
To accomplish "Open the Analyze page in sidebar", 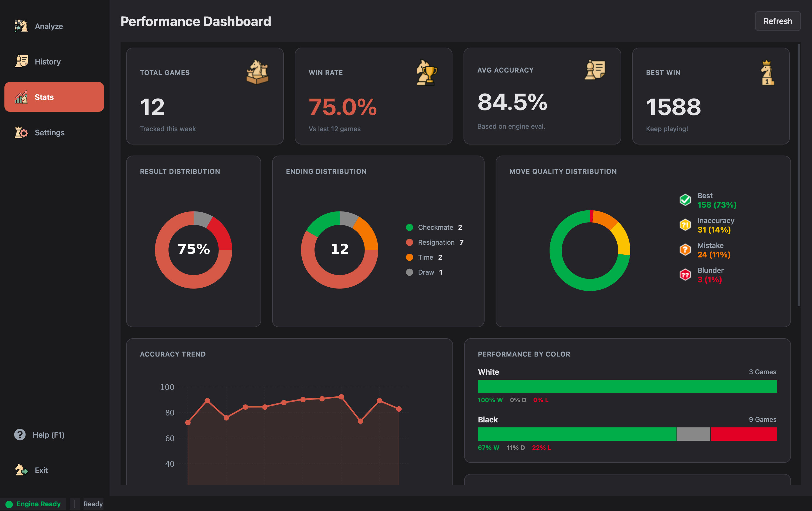I will point(54,26).
